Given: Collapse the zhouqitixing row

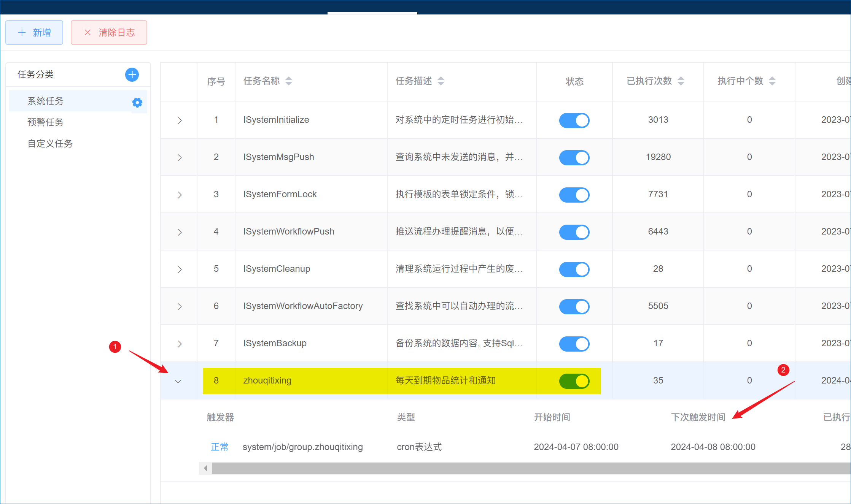Looking at the screenshot, I should pos(178,381).
